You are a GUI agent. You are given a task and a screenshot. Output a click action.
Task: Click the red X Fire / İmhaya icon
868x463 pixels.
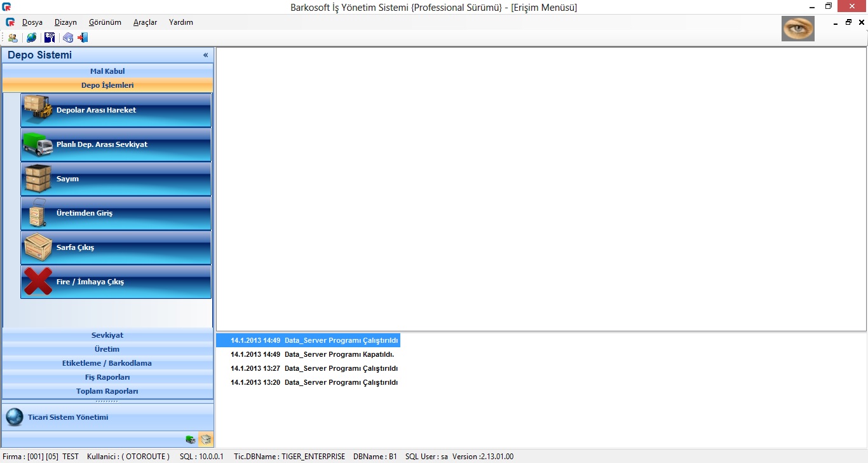pyautogui.click(x=38, y=281)
